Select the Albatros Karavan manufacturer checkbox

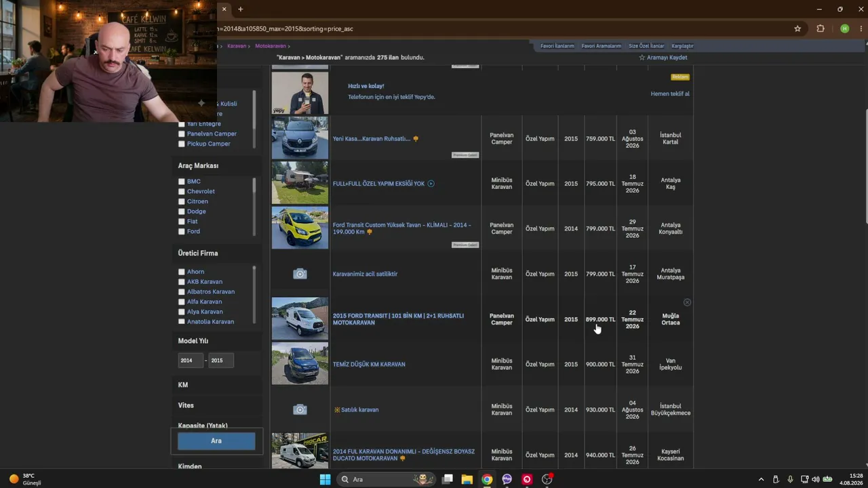pos(182,291)
